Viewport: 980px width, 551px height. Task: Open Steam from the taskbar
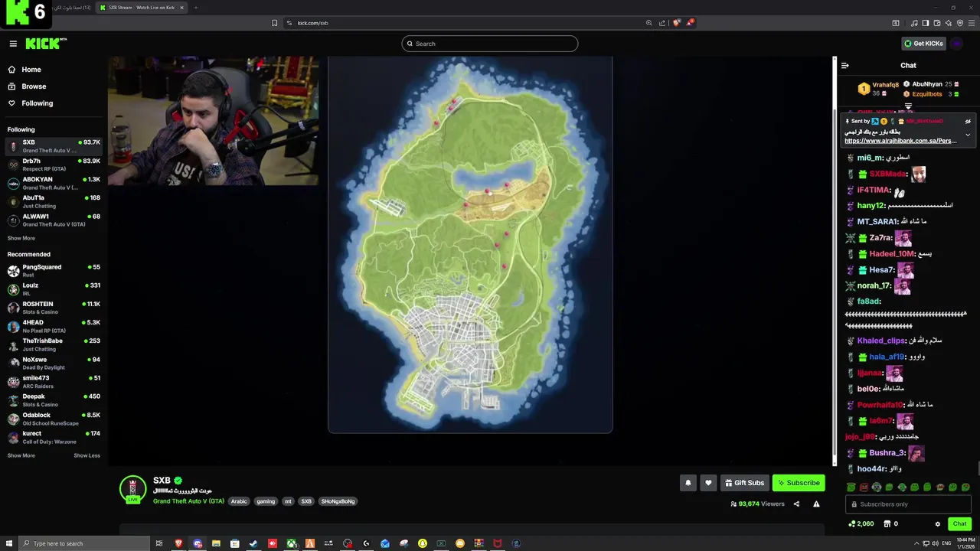[x=253, y=543]
